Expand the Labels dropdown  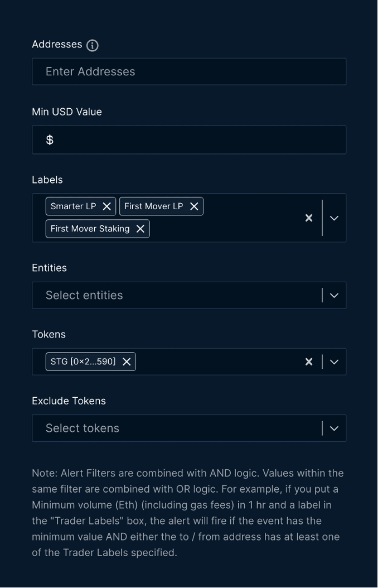pos(334,218)
